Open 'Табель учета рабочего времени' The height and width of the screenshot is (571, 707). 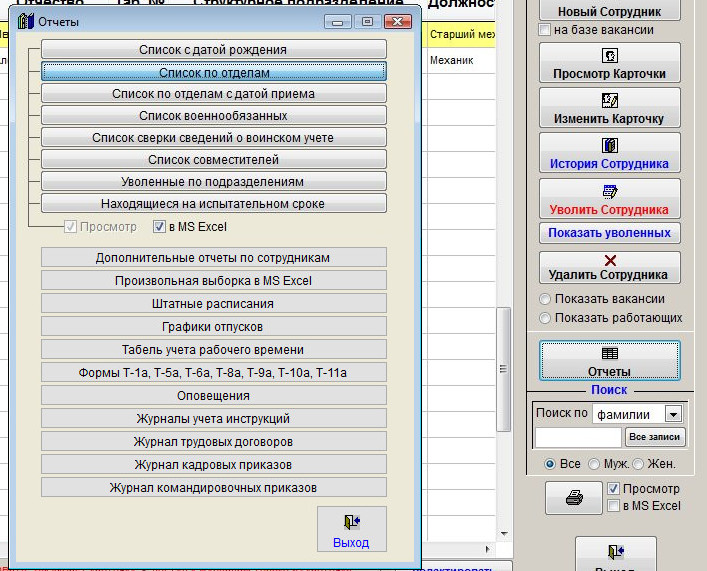click(x=214, y=350)
